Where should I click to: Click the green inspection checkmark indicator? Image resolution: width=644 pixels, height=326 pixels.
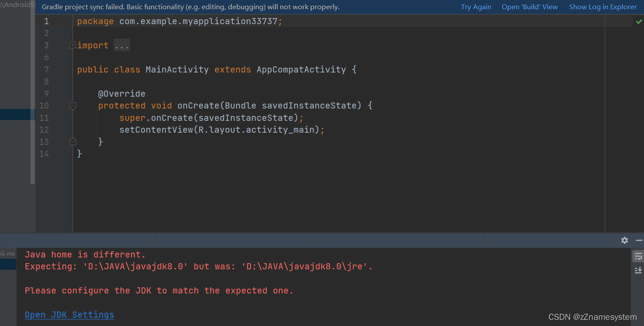pyautogui.click(x=639, y=21)
